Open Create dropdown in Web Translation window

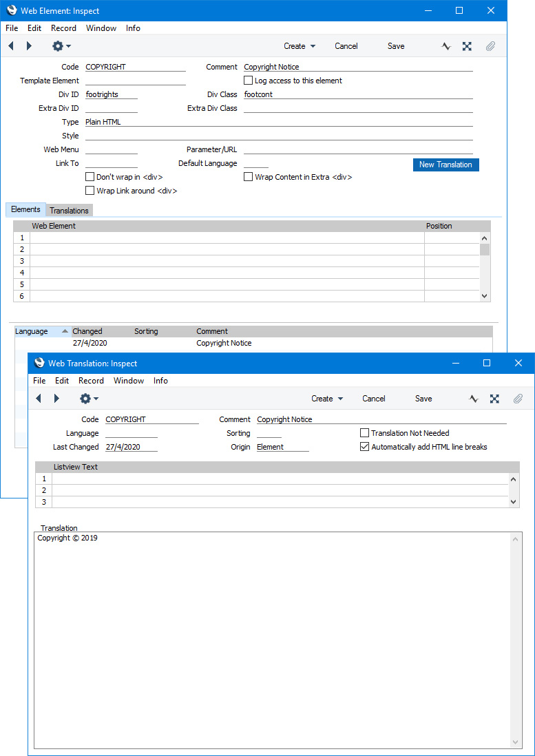coord(327,399)
